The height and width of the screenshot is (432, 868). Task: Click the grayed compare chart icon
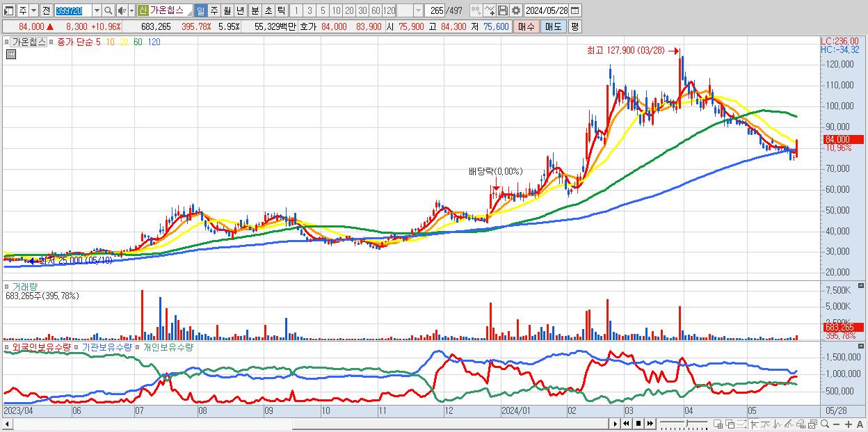pyautogui.click(x=476, y=10)
